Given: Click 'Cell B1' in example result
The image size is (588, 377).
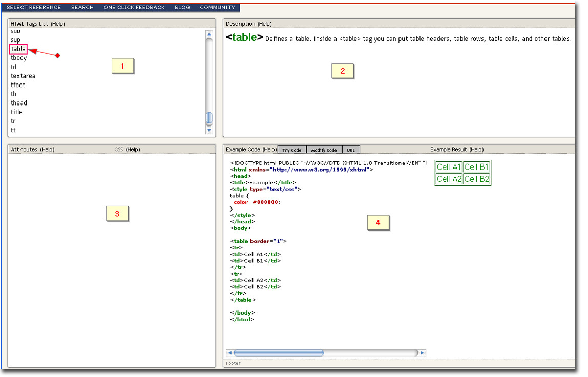Looking at the screenshot, I should (477, 167).
